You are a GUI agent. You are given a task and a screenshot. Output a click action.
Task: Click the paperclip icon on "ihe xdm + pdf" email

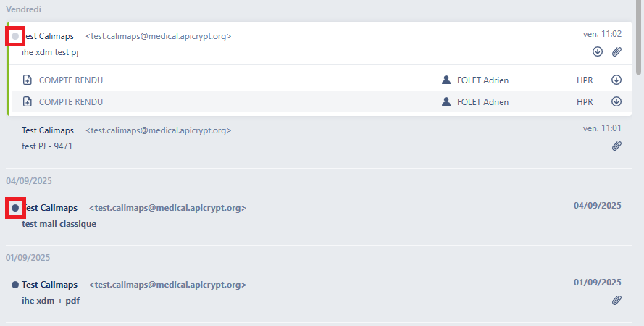pos(616,300)
